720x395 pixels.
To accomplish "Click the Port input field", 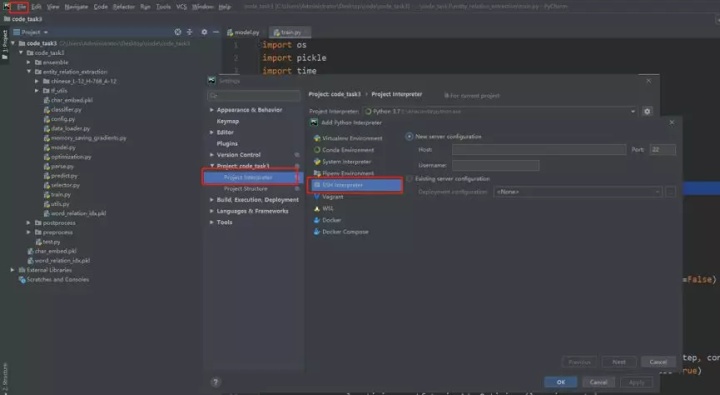I will [663, 150].
